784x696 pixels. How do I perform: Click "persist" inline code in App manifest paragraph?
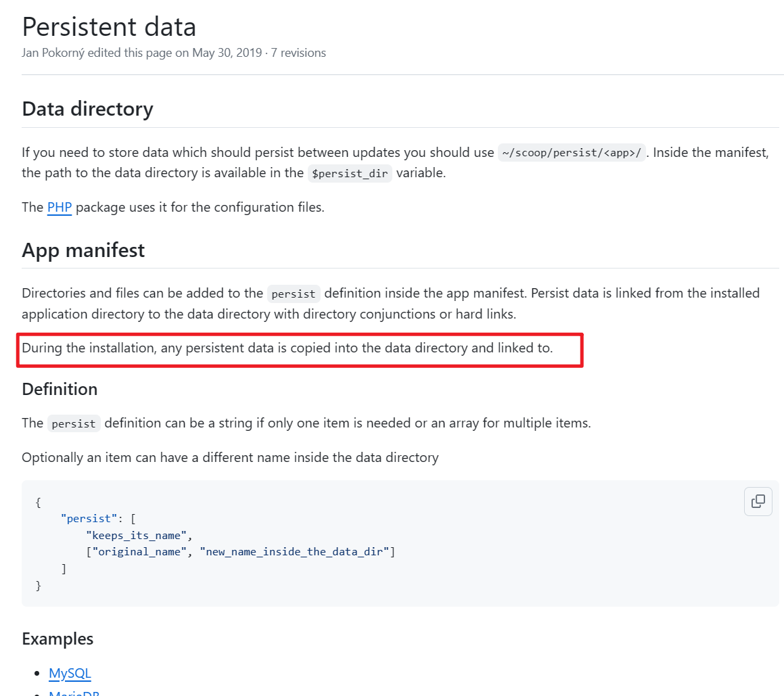(x=294, y=294)
